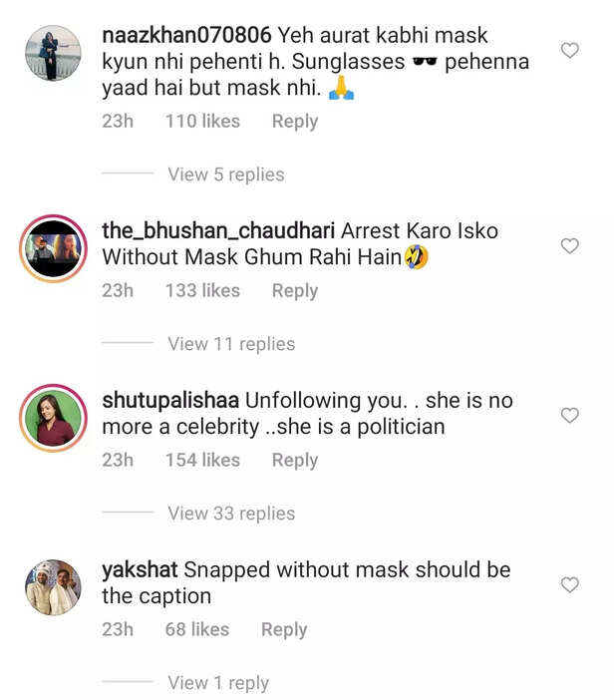
Task: Show the 33 replies under shutupalishaa
Action: click(231, 514)
